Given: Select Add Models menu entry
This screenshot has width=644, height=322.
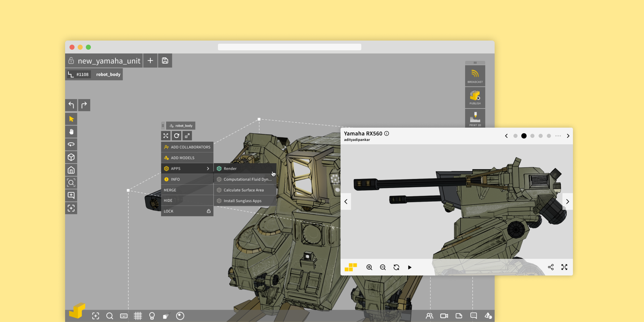Looking at the screenshot, I should click(187, 158).
